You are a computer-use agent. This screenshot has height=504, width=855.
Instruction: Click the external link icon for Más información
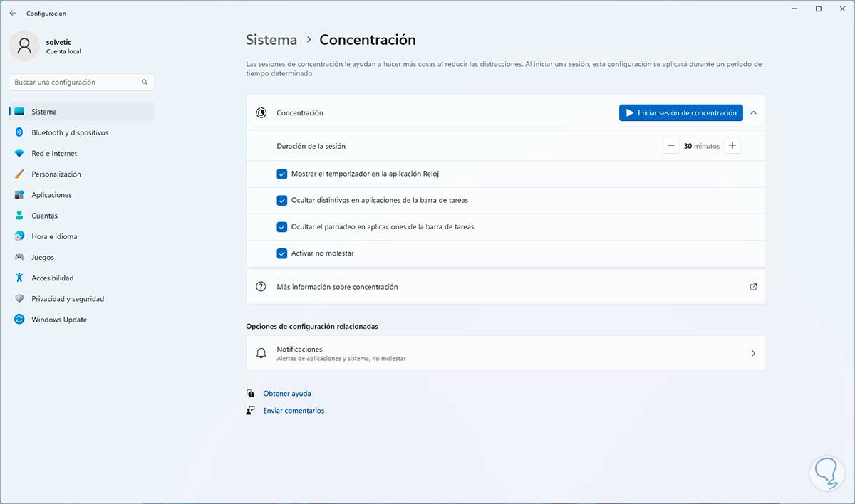[753, 287]
